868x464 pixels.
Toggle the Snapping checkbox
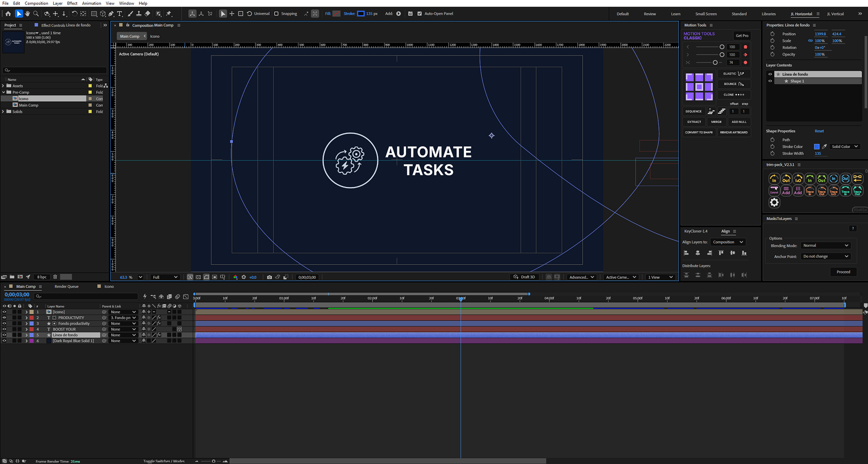(x=276, y=14)
